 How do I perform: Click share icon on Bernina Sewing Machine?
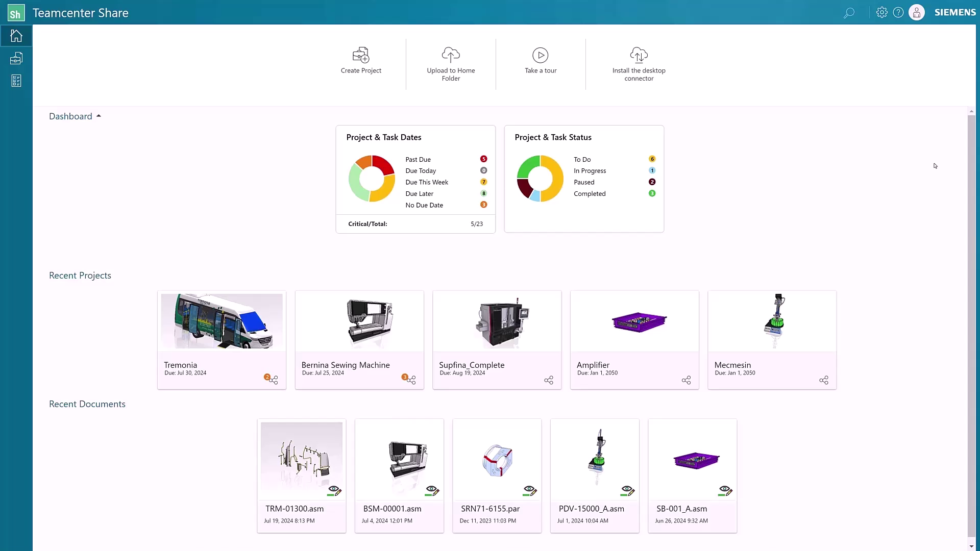point(411,380)
